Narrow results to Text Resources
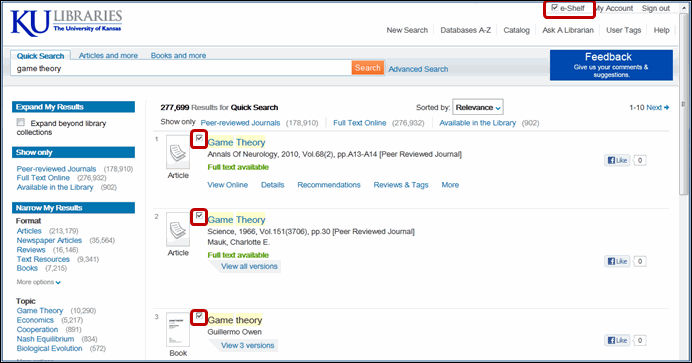692x363 pixels. [x=43, y=259]
